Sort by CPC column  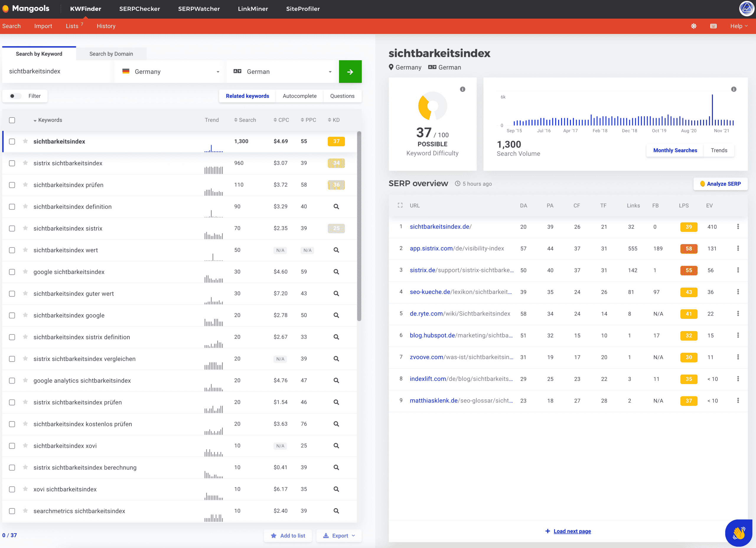click(281, 120)
